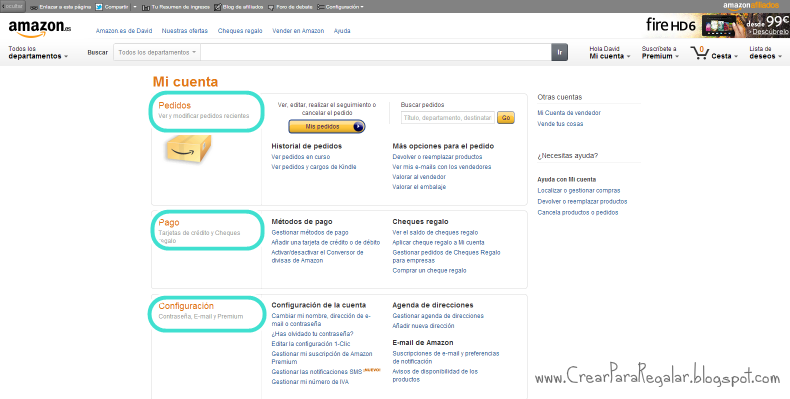Open Ver pedidos y cargos de Kindle
The width and height of the screenshot is (790, 399).
(314, 167)
